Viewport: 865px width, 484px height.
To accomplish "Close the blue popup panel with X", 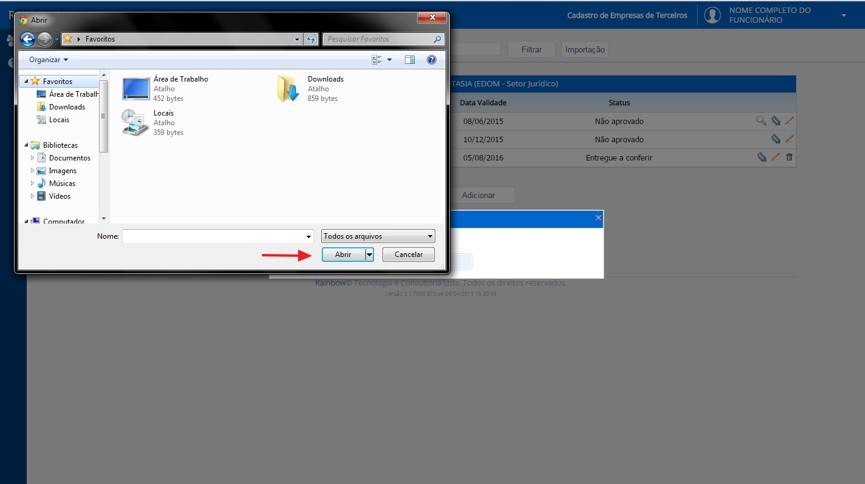I will tap(598, 218).
